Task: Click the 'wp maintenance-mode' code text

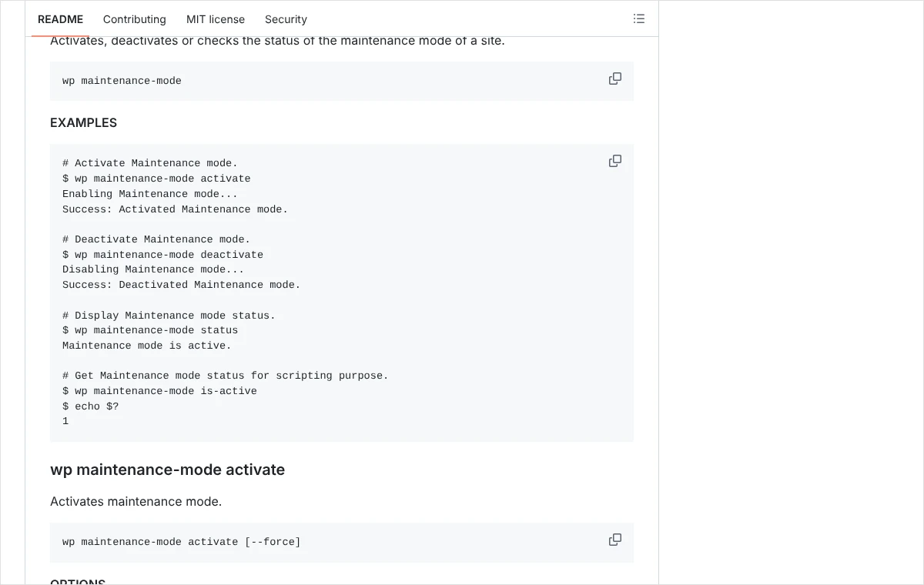Action: click(x=122, y=81)
